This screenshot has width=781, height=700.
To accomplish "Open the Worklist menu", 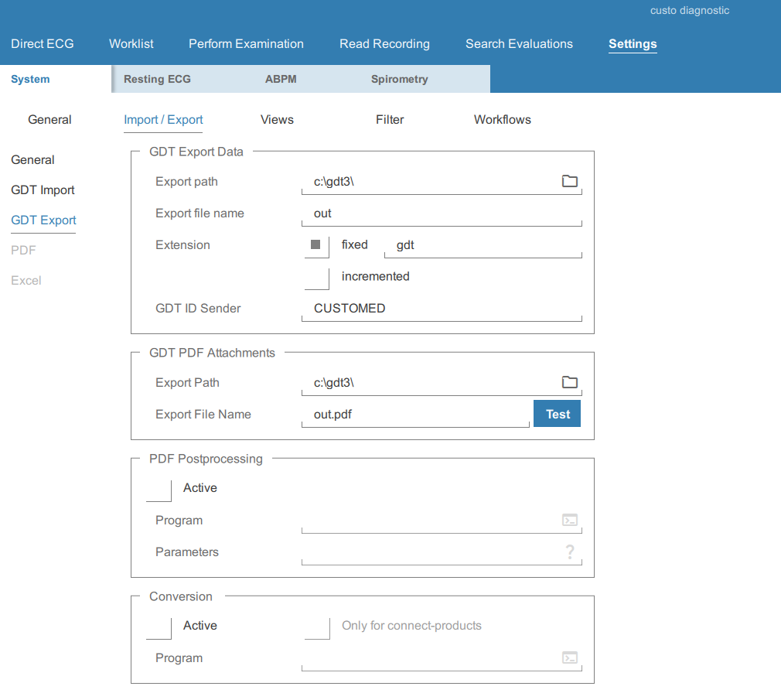I will [x=131, y=44].
